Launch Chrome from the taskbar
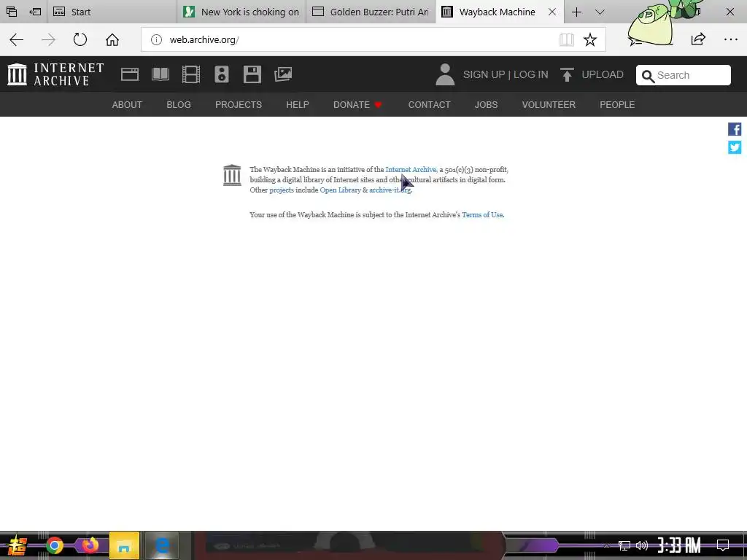The image size is (747, 560). (x=55, y=545)
